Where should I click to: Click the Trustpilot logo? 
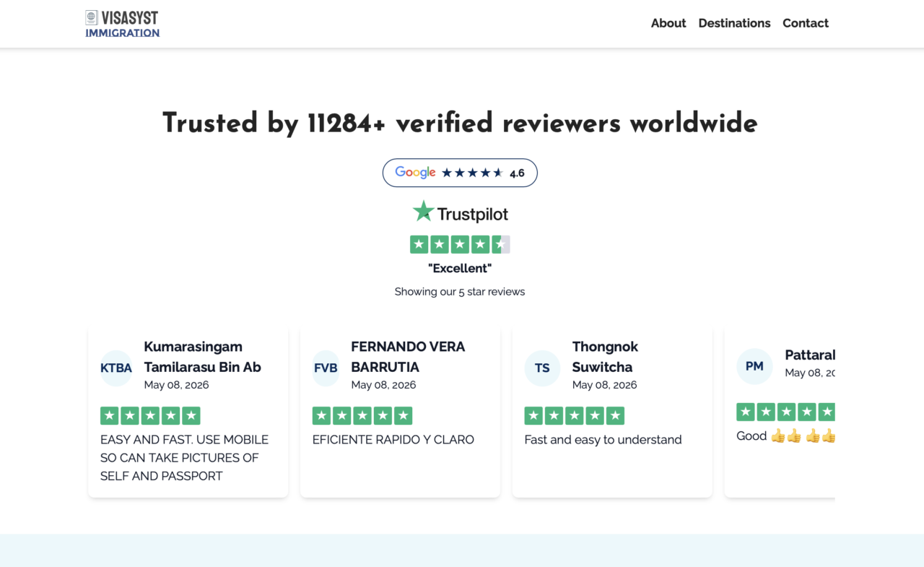pos(460,212)
